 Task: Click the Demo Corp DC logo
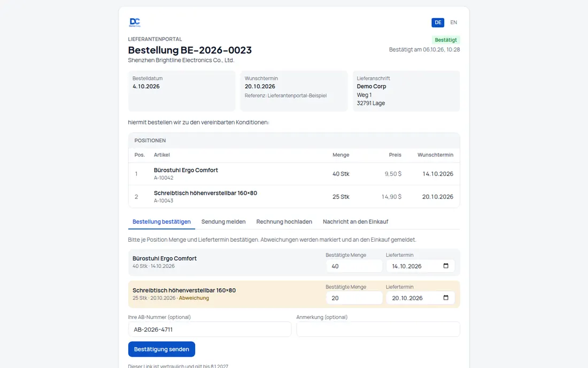click(x=135, y=22)
